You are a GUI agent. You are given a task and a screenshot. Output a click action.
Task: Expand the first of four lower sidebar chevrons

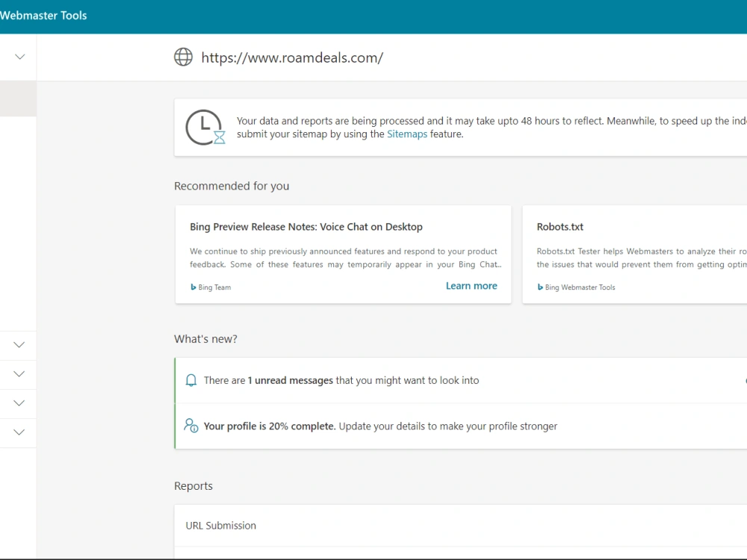pyautogui.click(x=19, y=345)
